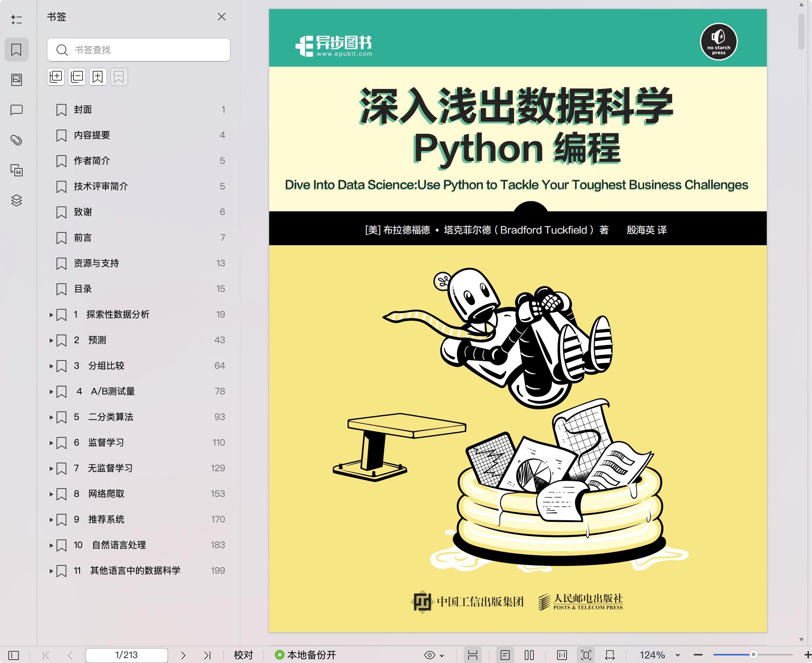Expand chapter 4 A/B测试量

pyautogui.click(x=51, y=391)
